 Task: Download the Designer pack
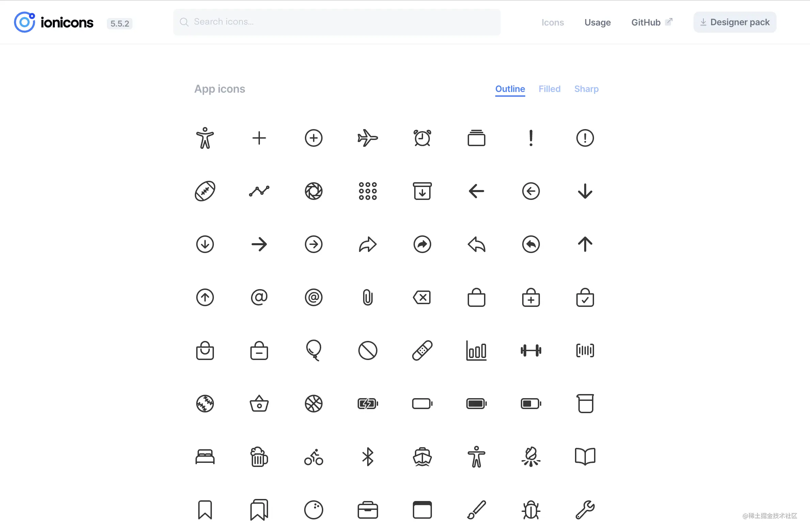tap(735, 22)
